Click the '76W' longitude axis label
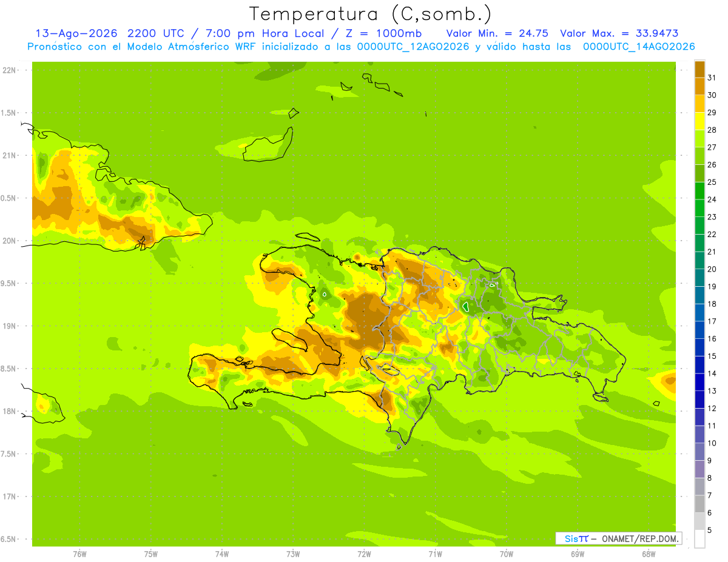This screenshot has width=728, height=562. pos(79,554)
